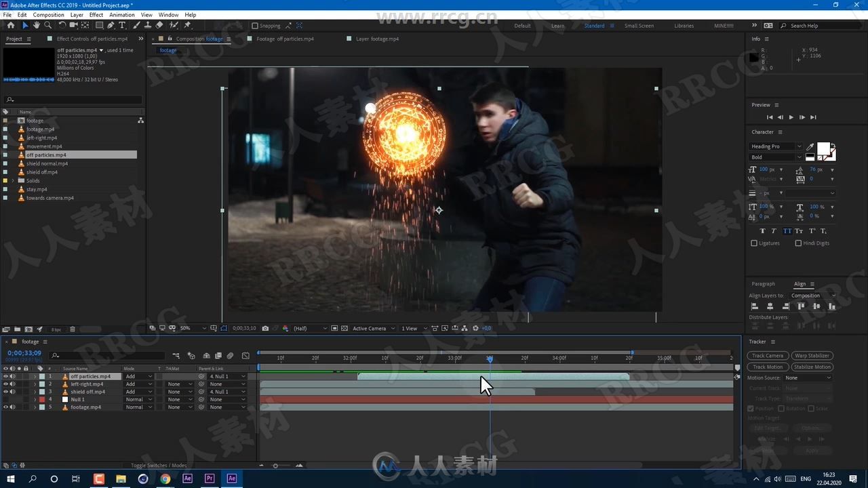Open the blend mode dropdown for off particles.mp4

pyautogui.click(x=139, y=376)
